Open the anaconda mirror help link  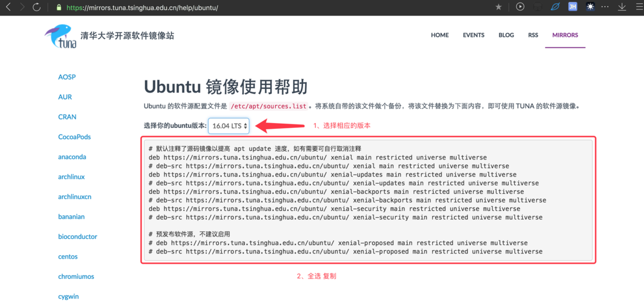[72, 157]
